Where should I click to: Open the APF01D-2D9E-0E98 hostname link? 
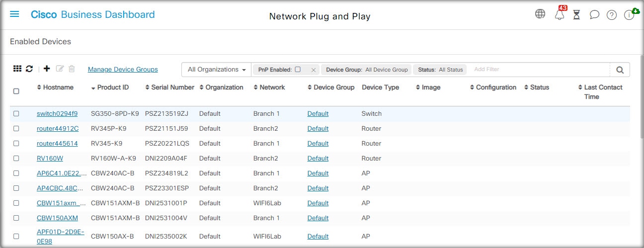point(61,237)
